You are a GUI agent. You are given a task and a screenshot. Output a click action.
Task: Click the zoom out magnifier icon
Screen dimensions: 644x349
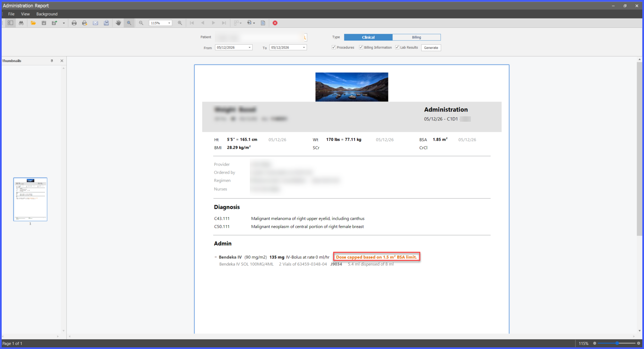pos(141,23)
